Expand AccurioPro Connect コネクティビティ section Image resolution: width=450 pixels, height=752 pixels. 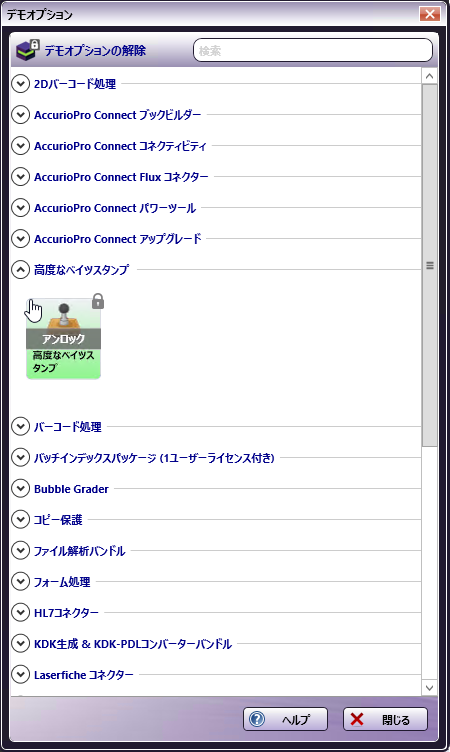click(x=20, y=146)
